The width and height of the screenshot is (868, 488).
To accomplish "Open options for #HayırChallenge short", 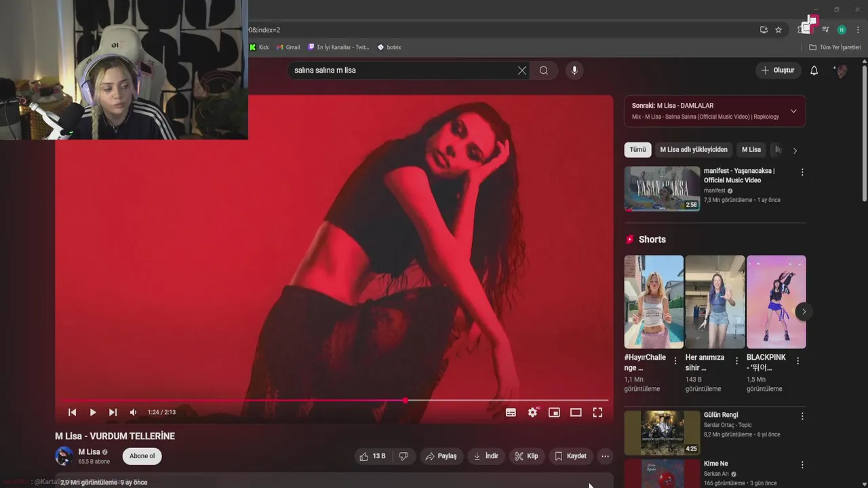I will 675,361.
